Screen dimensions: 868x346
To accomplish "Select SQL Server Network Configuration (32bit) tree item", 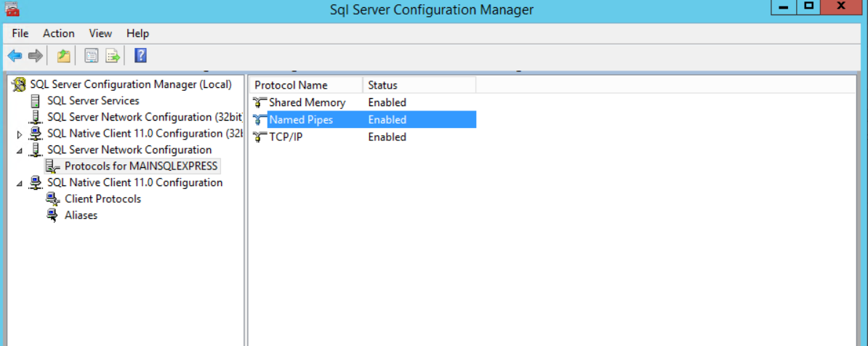I will 145,117.
